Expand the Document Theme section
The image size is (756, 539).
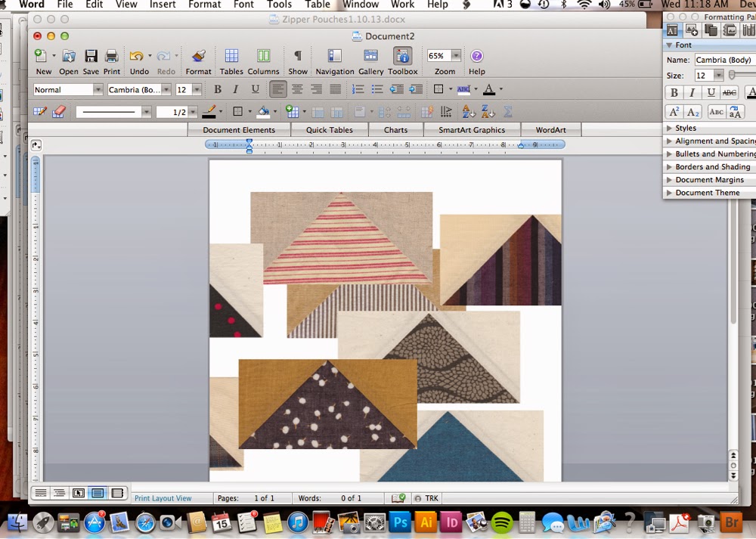(x=709, y=192)
